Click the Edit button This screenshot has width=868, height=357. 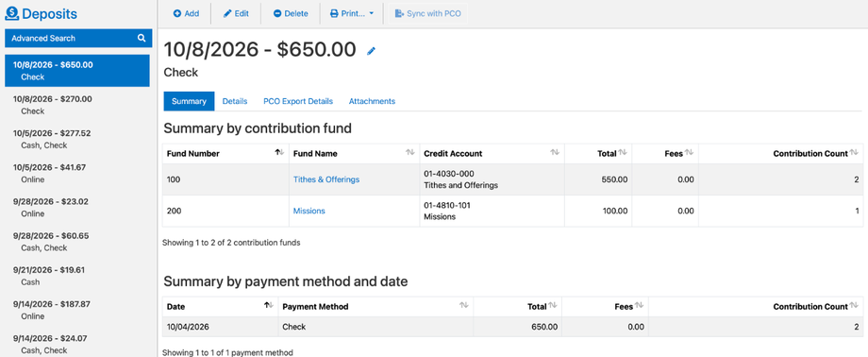click(236, 14)
